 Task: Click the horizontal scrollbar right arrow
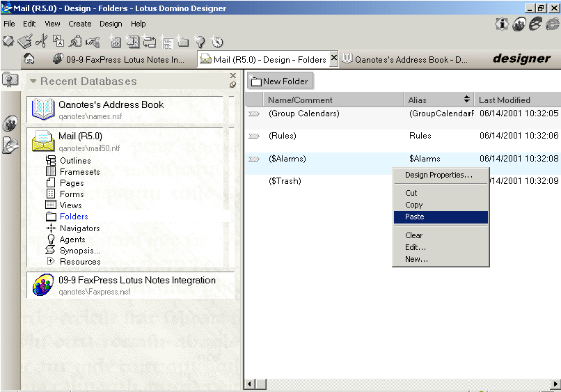click(555, 384)
